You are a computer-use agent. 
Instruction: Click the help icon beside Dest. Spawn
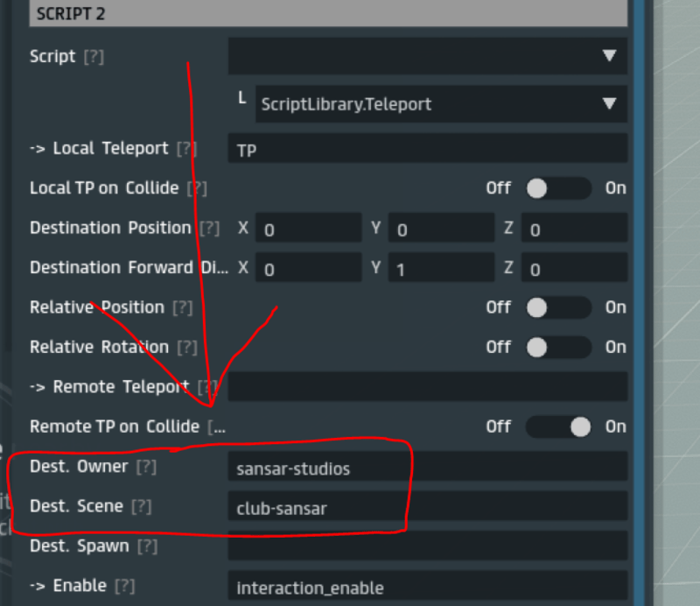pos(147,546)
